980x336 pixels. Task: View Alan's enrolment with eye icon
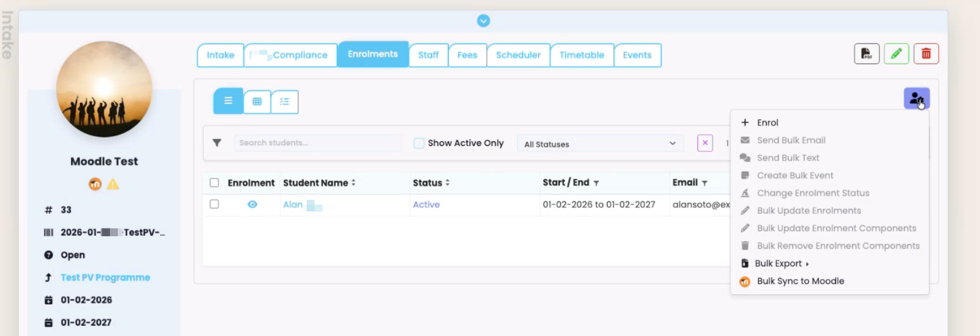pos(252,205)
